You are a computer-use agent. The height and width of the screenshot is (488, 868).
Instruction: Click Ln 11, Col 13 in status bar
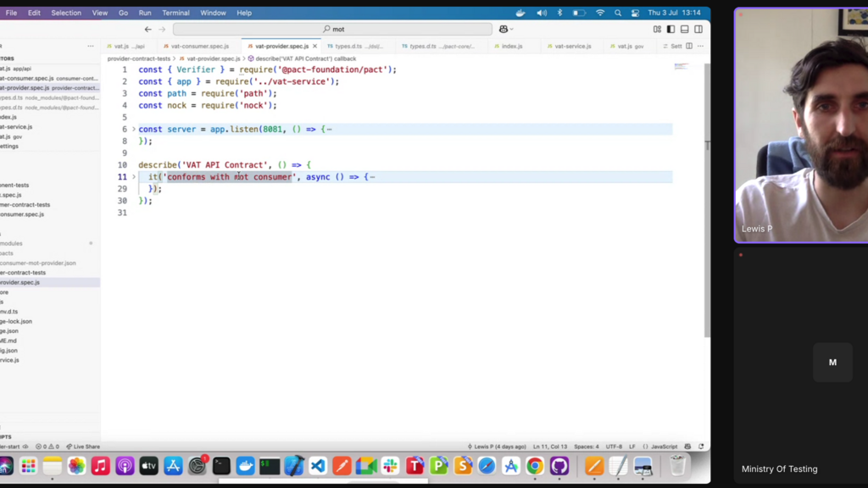tap(549, 446)
